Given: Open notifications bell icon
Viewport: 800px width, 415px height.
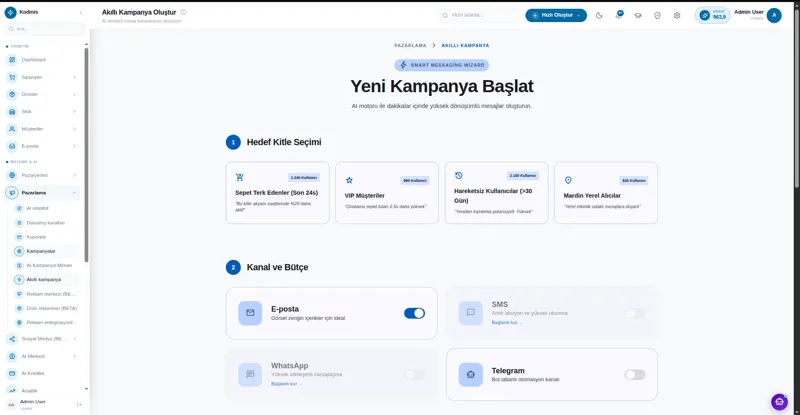Looking at the screenshot, I should click(x=618, y=15).
